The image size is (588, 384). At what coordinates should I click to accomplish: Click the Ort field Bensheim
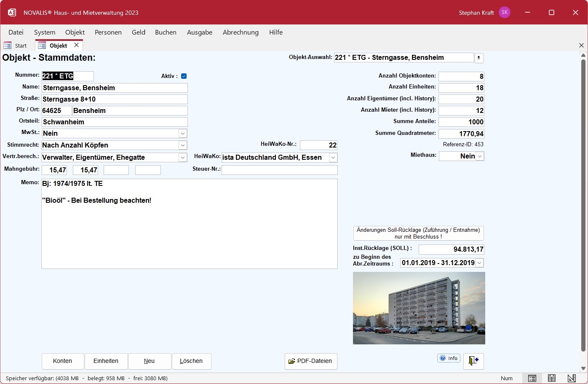[x=130, y=110]
